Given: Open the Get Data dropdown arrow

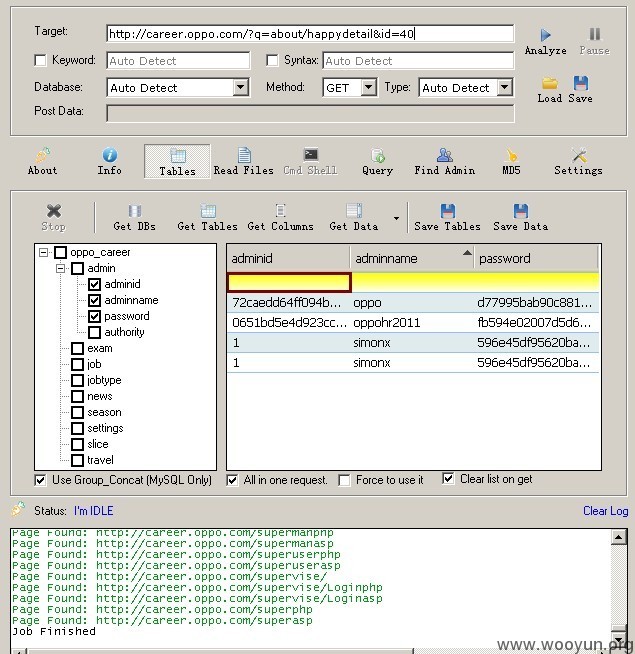Looking at the screenshot, I should [x=396, y=218].
